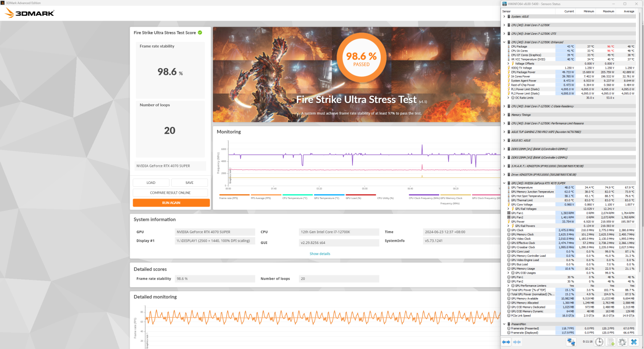
Task: Click the clock reset timer icon in HWiNFO
Action: pos(599,342)
